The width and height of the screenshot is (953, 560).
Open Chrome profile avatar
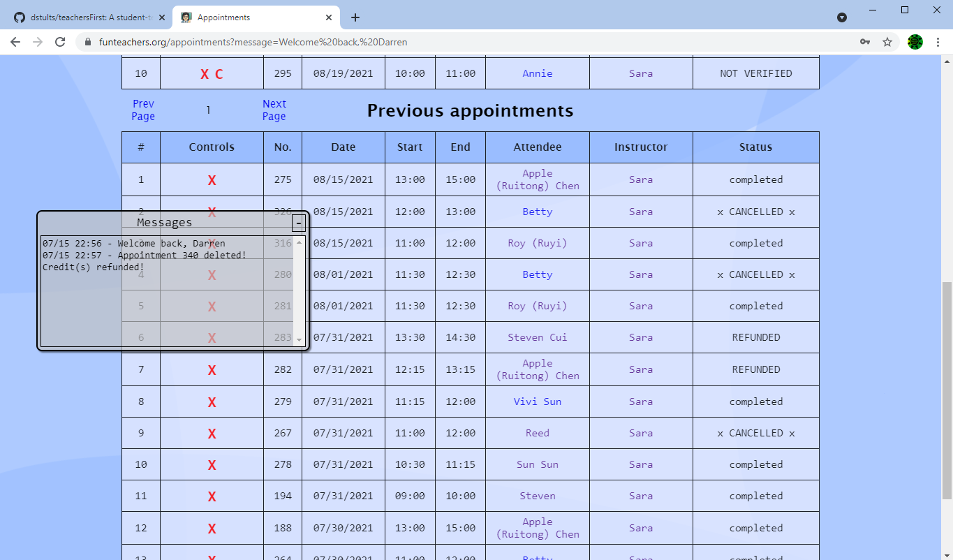[x=915, y=42]
